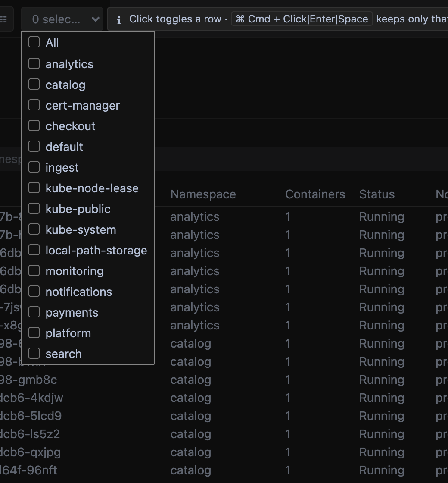Screen dimensions: 448x483
Task: Click 'catalog' namespace cell in '98-gmb8c' row
Action: 191,380
